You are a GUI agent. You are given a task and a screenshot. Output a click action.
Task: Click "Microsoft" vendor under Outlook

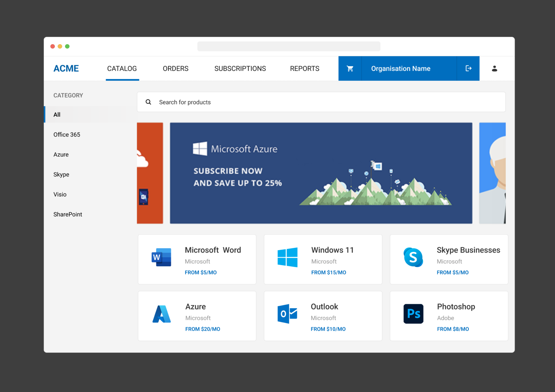(324, 318)
